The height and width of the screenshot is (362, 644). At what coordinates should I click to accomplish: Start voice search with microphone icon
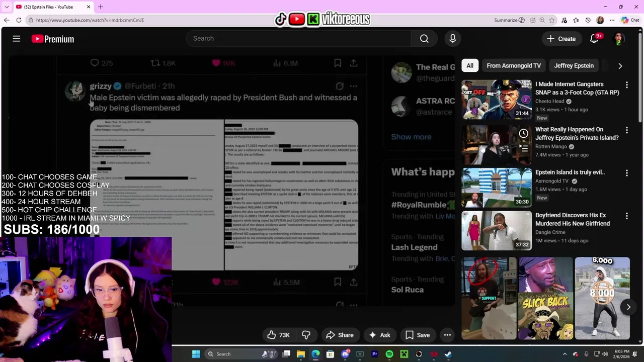click(452, 38)
